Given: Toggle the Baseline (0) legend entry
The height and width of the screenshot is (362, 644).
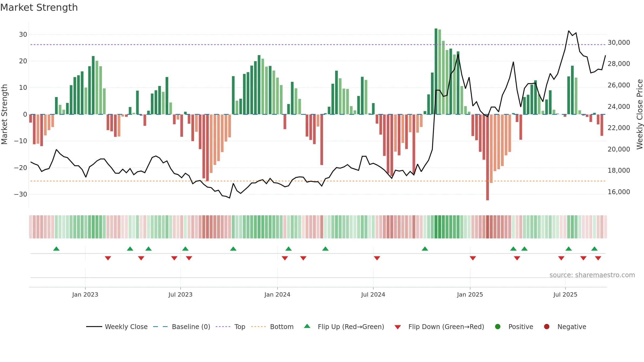Looking at the screenshot, I should (182, 327).
